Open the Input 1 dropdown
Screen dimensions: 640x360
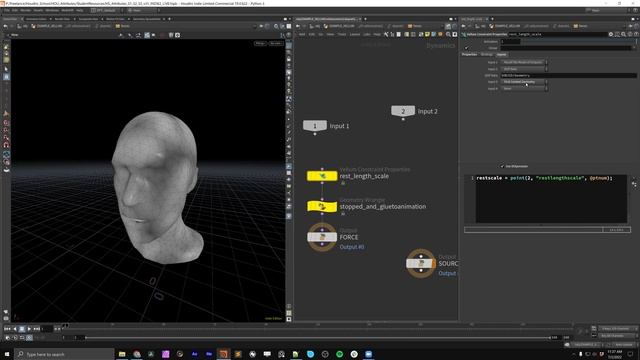[x=524, y=62]
